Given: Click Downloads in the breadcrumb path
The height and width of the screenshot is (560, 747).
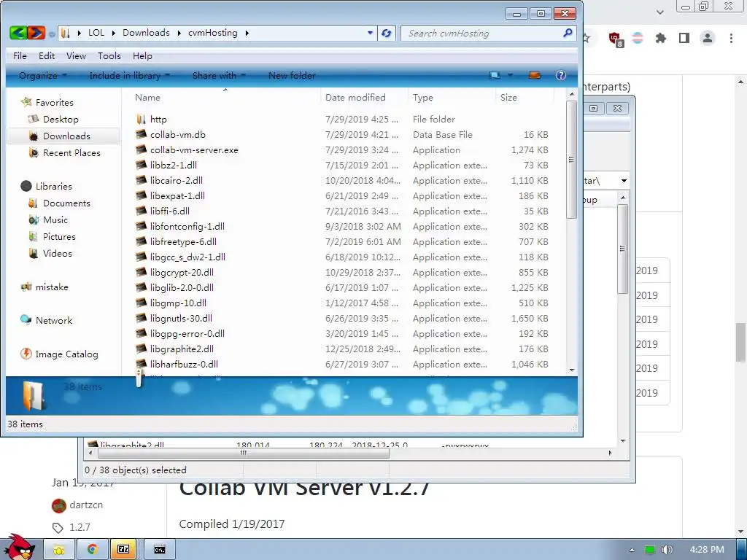Looking at the screenshot, I should pyautogui.click(x=146, y=33).
